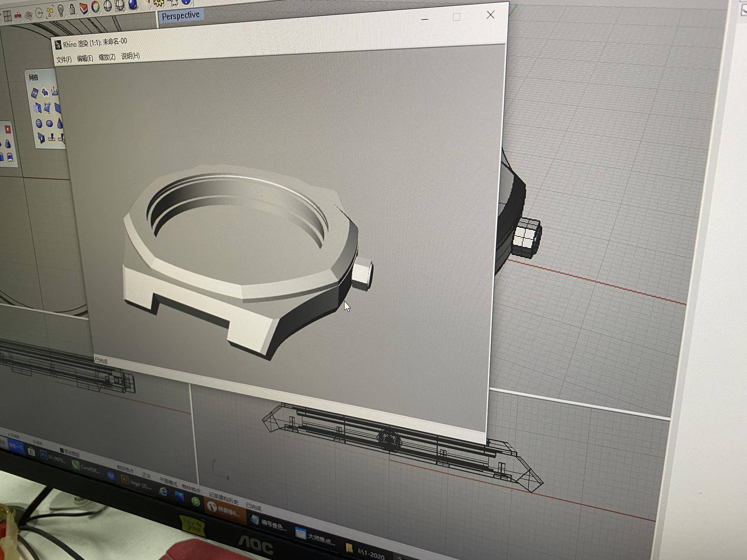Click the color wheel icon
Screen dimensions: 747x560
[x=95, y=7]
